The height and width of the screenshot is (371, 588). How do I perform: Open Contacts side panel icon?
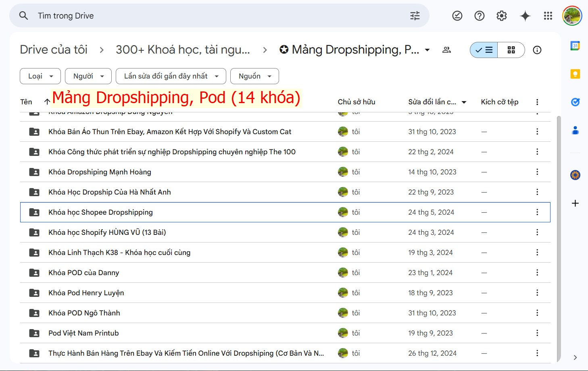575,130
